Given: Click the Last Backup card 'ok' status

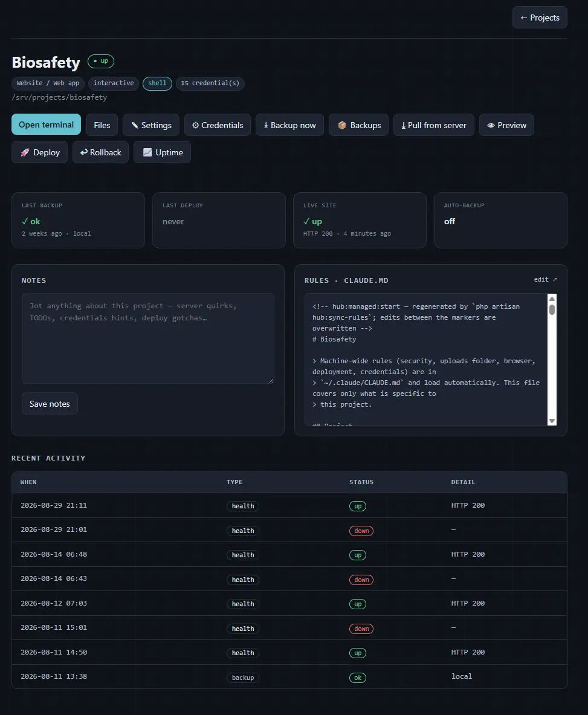Looking at the screenshot, I should tap(31, 221).
